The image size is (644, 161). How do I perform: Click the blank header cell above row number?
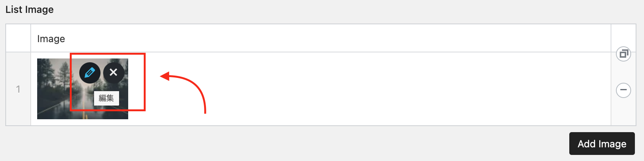coord(18,38)
